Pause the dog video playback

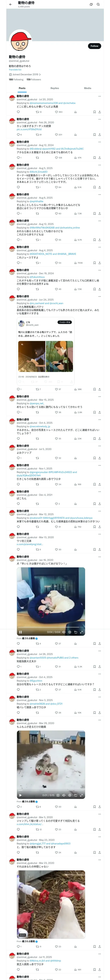pos(21,632)
